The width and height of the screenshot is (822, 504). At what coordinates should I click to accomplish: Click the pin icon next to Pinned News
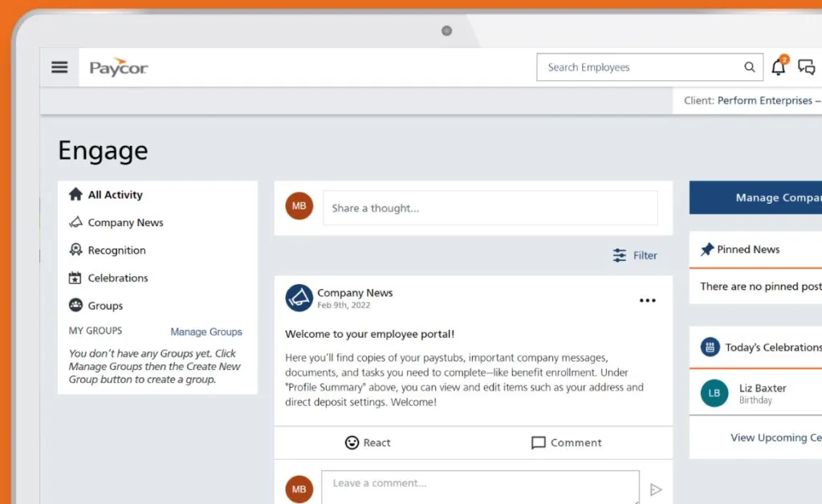(707, 249)
